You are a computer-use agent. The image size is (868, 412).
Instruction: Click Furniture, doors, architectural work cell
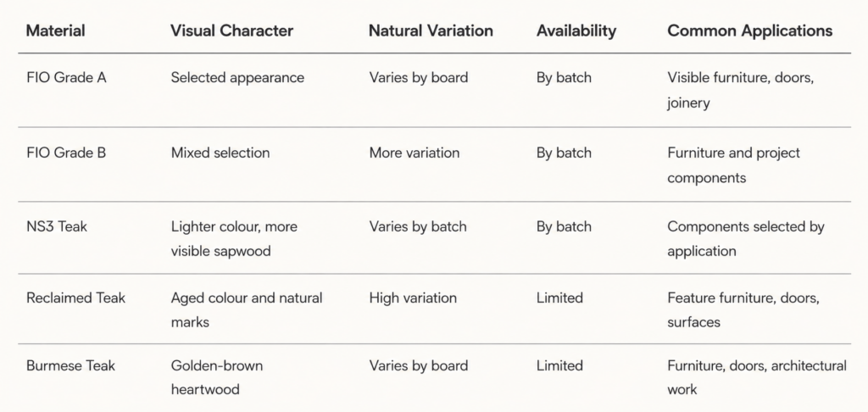(757, 378)
